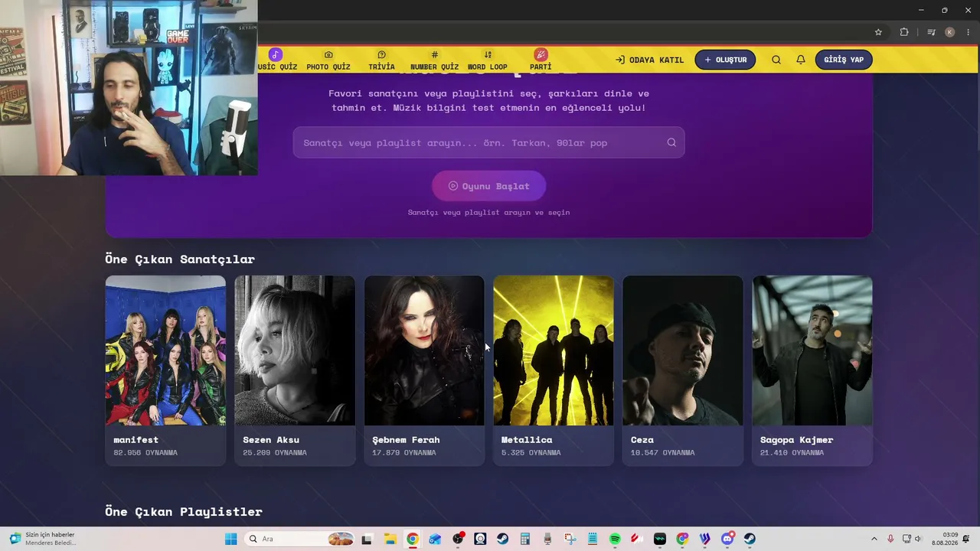Open Task View from the taskbar
Image resolution: width=980 pixels, height=551 pixels.
coord(367,539)
